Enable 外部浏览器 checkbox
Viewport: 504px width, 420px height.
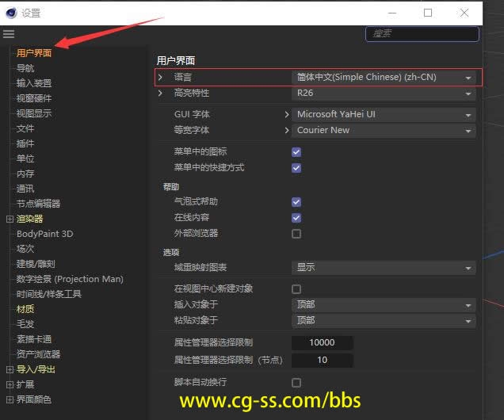(296, 234)
